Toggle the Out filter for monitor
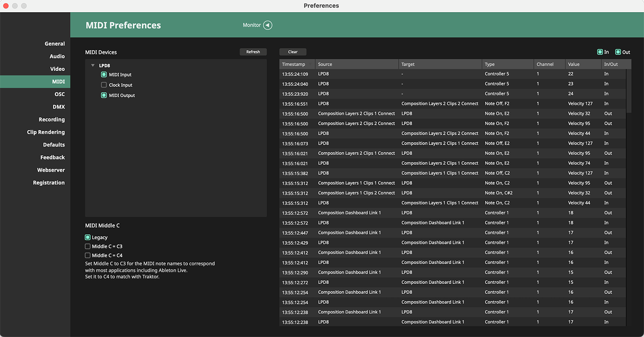This screenshot has height=337, width=644. coord(618,52)
